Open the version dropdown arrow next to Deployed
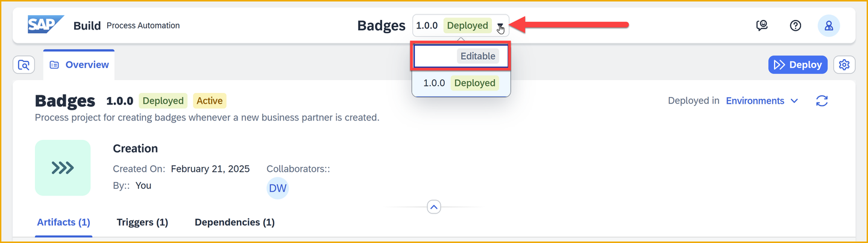 [x=500, y=26]
